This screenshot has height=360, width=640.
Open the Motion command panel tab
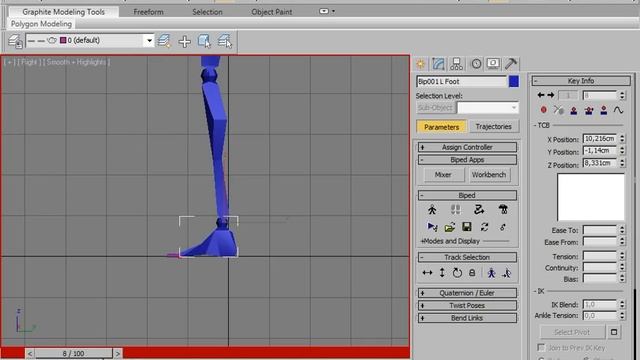click(x=476, y=64)
